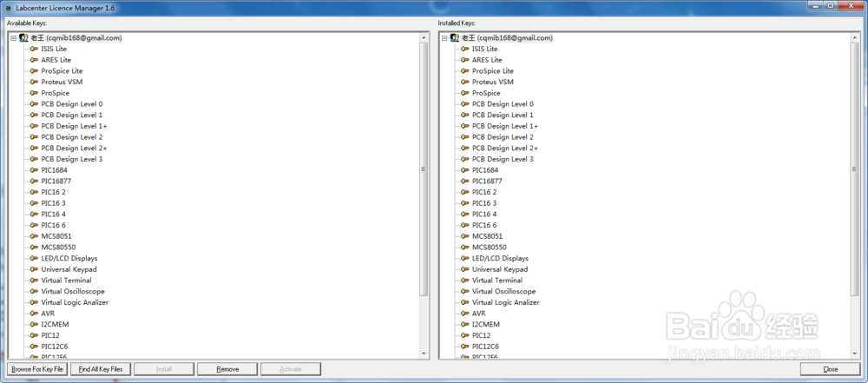Click key icon beside ProSpice Lite in Installed Keys
868x383 pixels.
click(x=465, y=71)
